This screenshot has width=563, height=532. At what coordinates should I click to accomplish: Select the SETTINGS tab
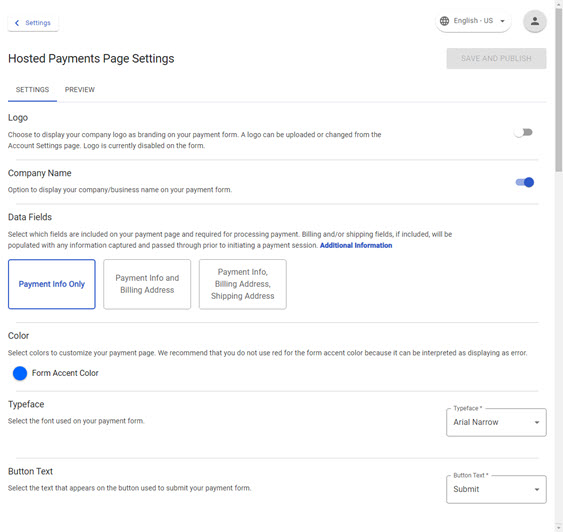click(x=32, y=90)
